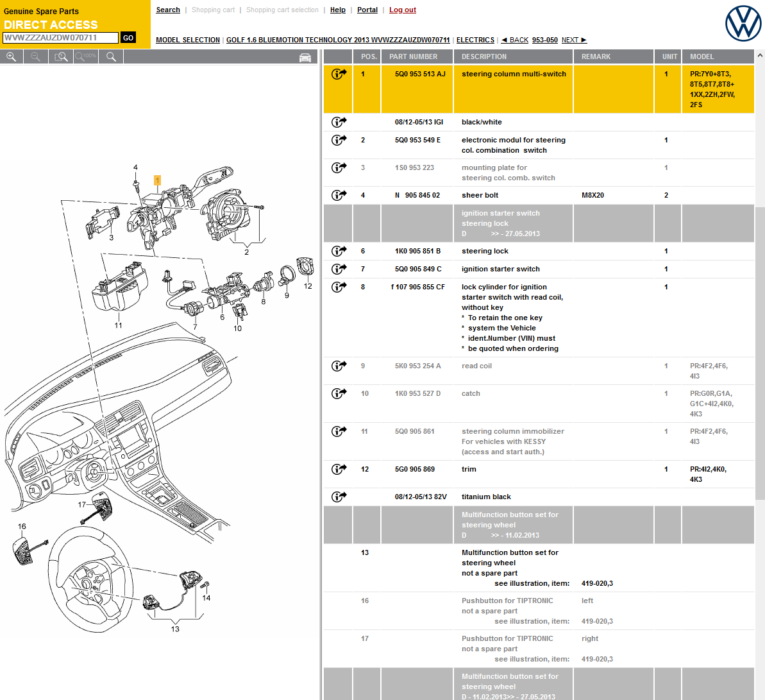Open the Portal link

coord(367,10)
